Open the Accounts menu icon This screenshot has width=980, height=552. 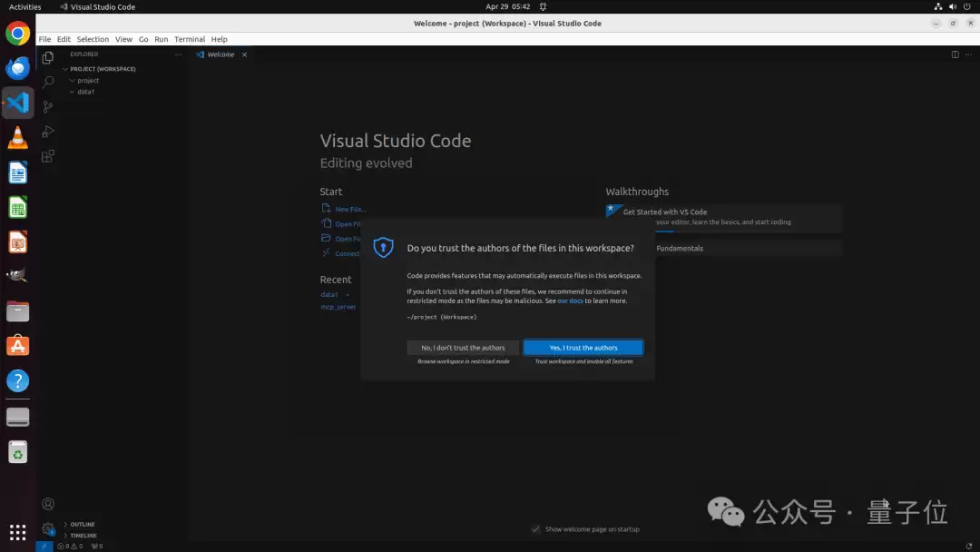coord(48,504)
